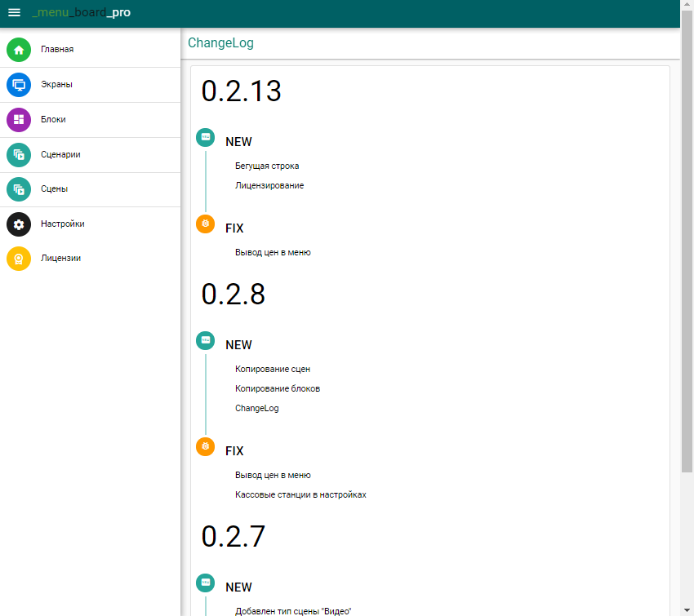The image size is (694, 616).
Task: Click the black gear icon for Настройки
Action: pos(19,224)
